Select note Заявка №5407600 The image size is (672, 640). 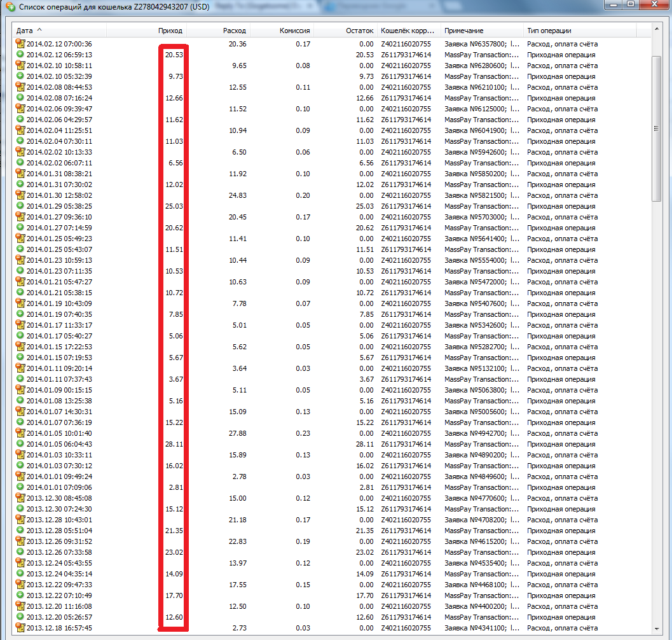482,303
